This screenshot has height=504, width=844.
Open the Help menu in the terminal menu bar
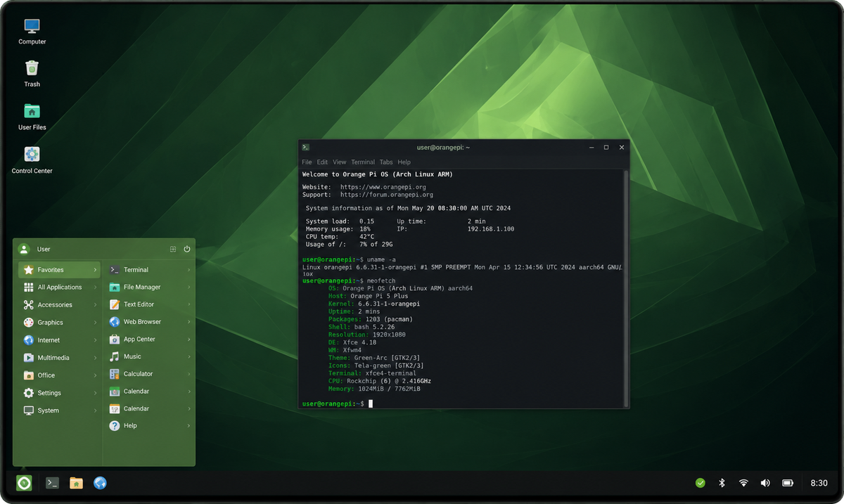(x=404, y=162)
